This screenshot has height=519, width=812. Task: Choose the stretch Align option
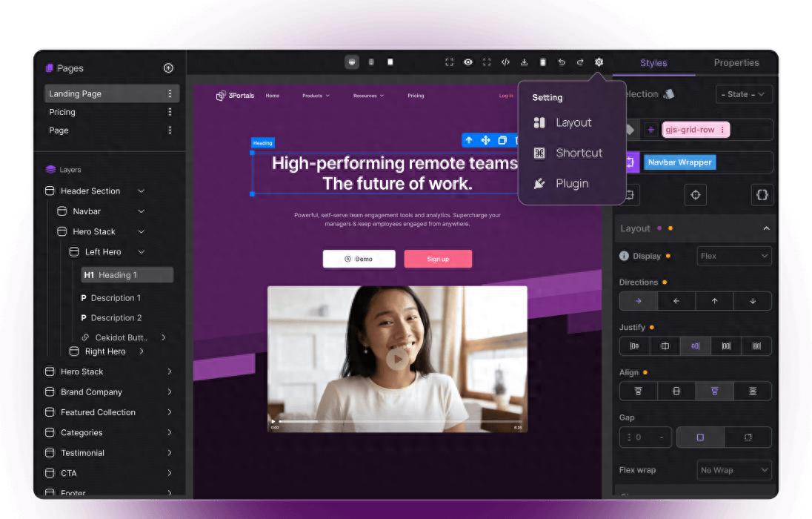coord(753,391)
